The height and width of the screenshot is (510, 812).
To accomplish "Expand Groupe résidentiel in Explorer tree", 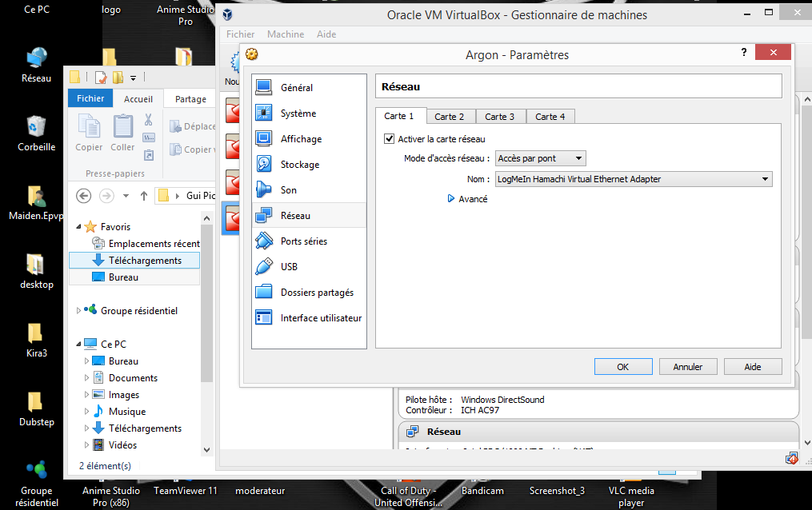I will (78, 310).
